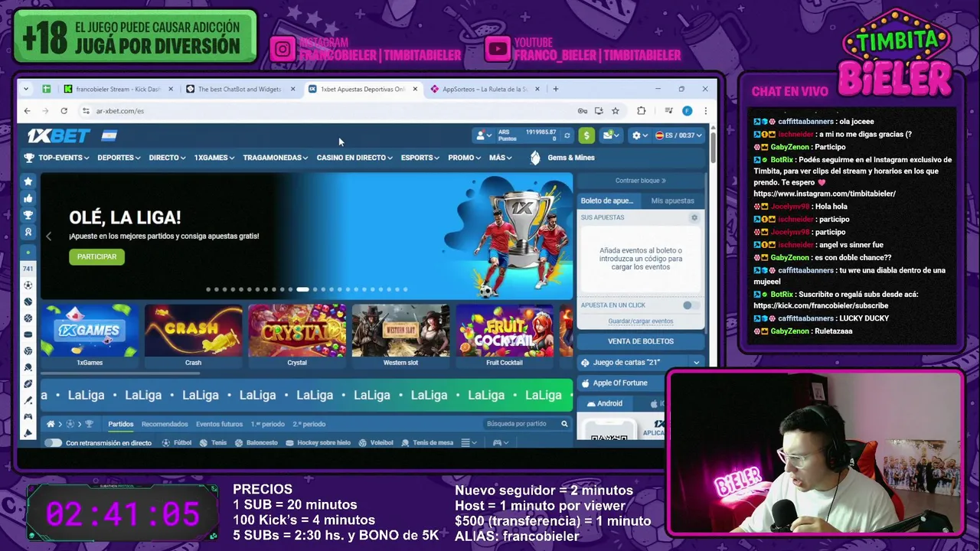This screenshot has width=980, height=551.
Task: Filter matches by Tenis de mesa
Action: (x=427, y=443)
